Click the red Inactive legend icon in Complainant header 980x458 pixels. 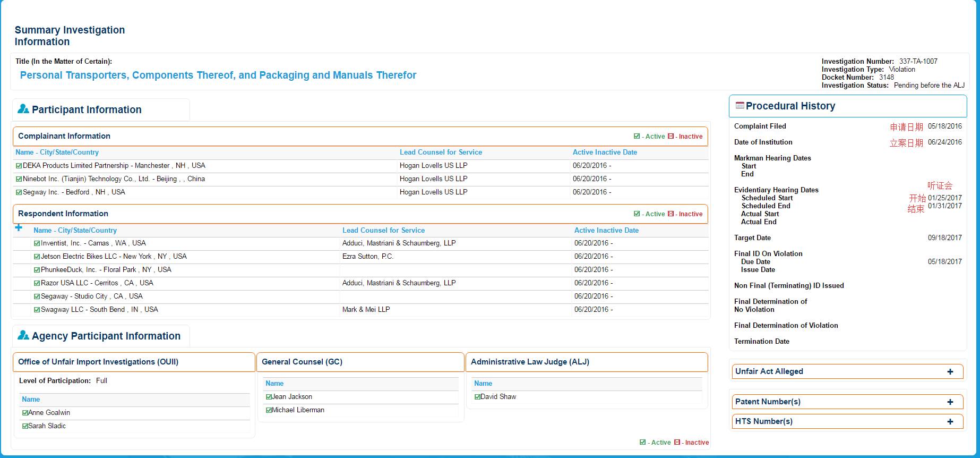click(670, 136)
